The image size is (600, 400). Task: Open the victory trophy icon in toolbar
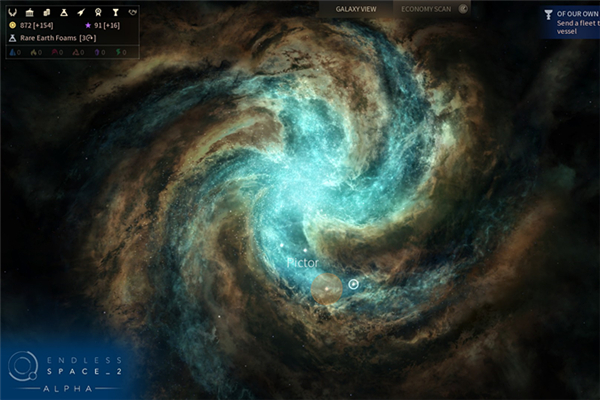(115, 13)
